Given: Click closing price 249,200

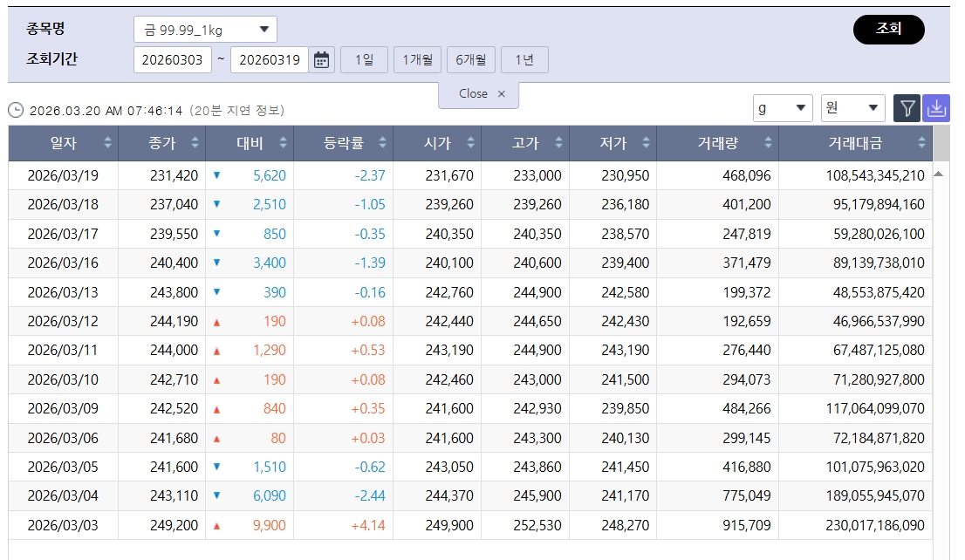Looking at the screenshot, I should (175, 525).
